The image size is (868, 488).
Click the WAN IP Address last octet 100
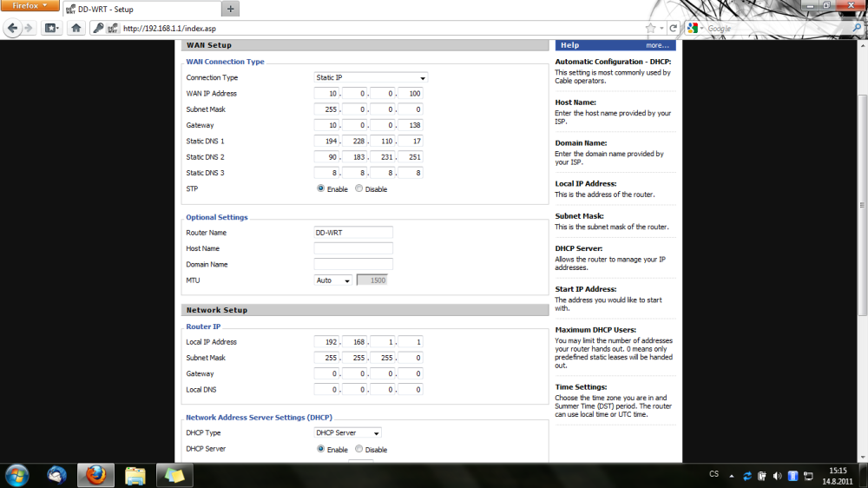pos(411,94)
